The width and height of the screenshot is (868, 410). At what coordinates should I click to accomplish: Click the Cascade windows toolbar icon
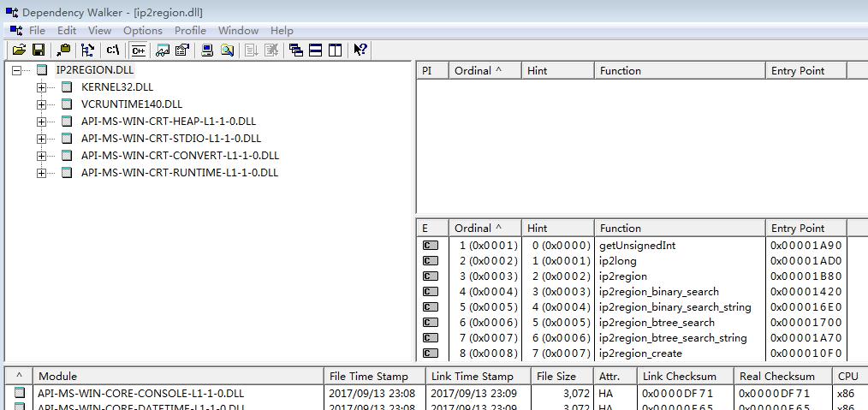click(296, 51)
